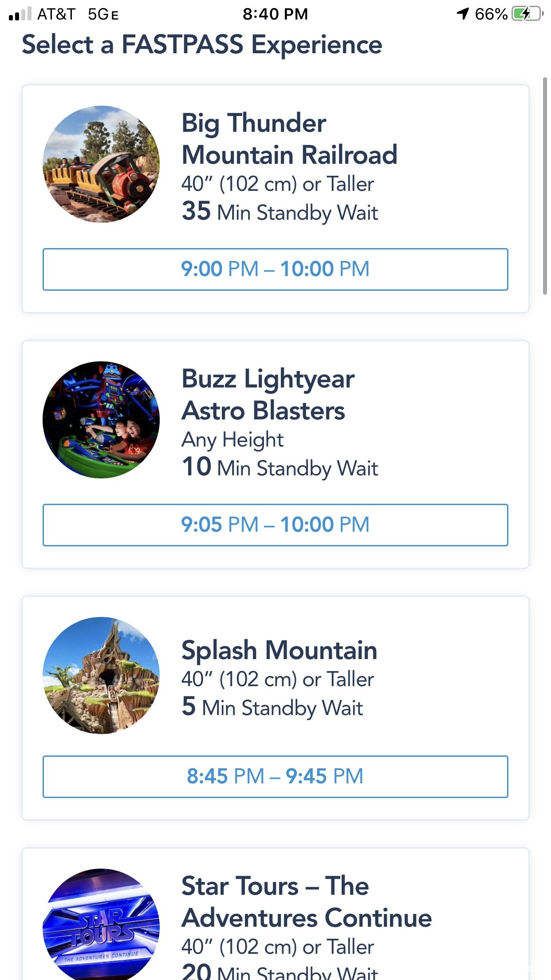Tap the location services arrow icon
The image size is (551, 980).
click(463, 14)
